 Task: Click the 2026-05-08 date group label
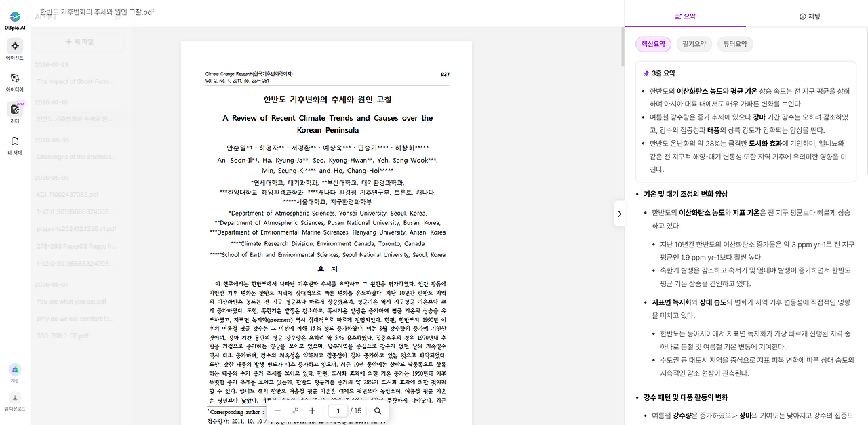click(52, 178)
